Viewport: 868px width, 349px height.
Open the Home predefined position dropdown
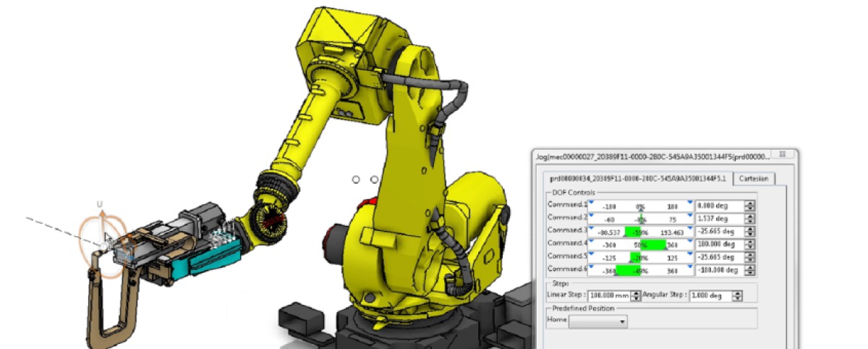coord(598,321)
